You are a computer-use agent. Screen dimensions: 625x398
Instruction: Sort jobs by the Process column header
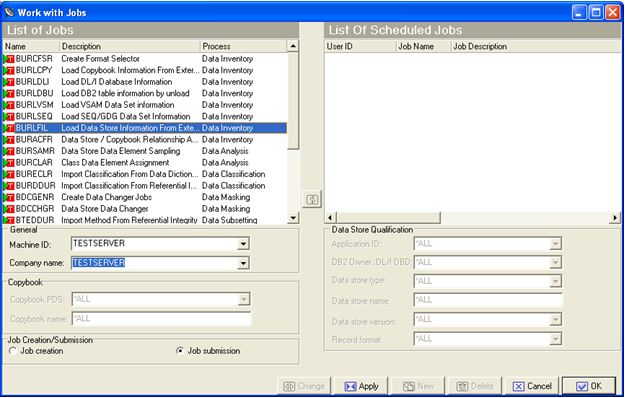pyautogui.click(x=244, y=46)
